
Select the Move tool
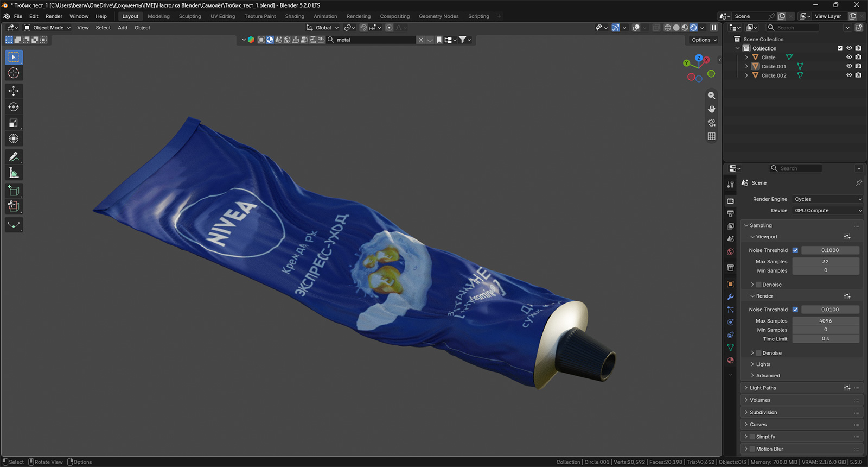tap(14, 91)
